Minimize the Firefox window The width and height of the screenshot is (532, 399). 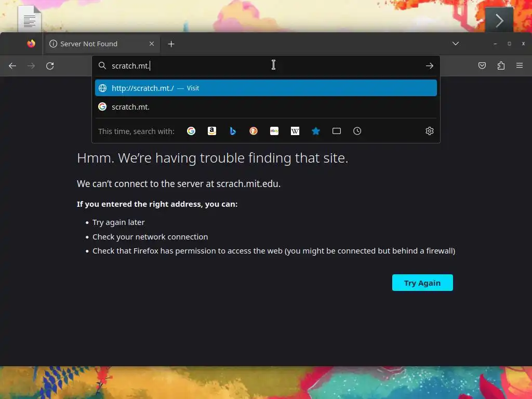click(495, 44)
